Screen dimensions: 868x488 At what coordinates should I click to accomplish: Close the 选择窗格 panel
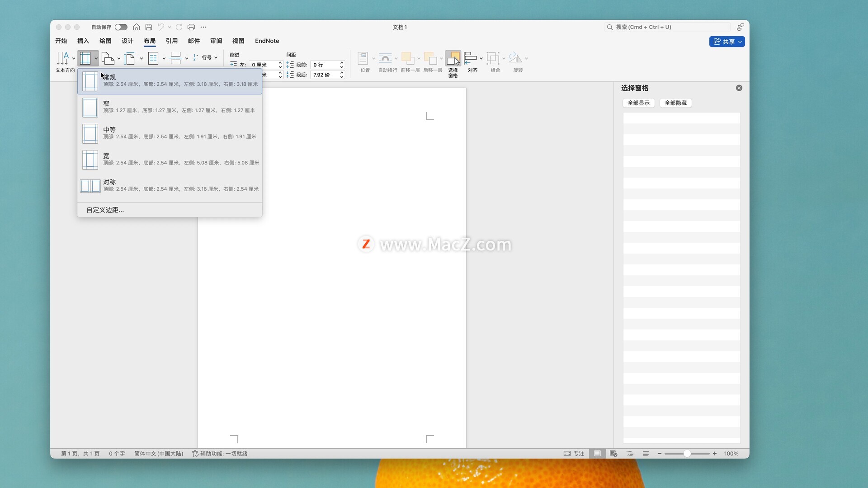(739, 88)
